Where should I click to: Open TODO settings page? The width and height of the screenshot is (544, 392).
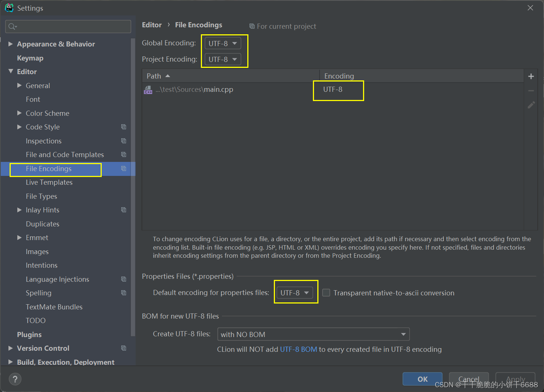(x=36, y=320)
